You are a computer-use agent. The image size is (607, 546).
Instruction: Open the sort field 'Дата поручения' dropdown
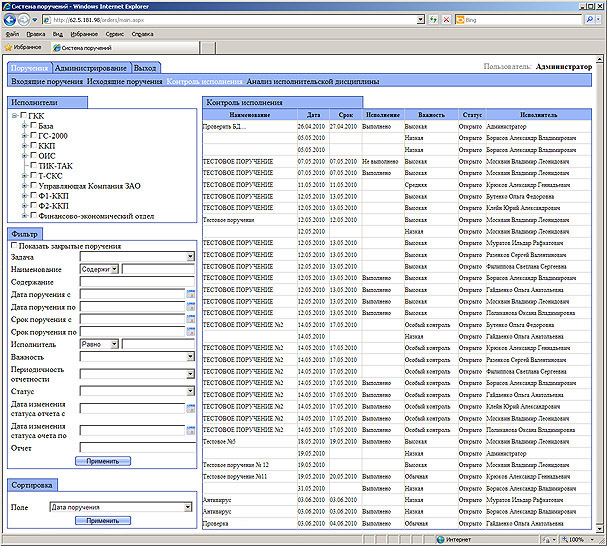[187, 508]
